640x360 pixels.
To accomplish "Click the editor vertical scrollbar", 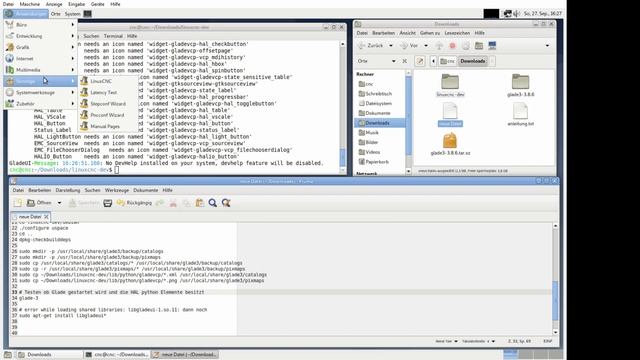I will pos(556,278).
